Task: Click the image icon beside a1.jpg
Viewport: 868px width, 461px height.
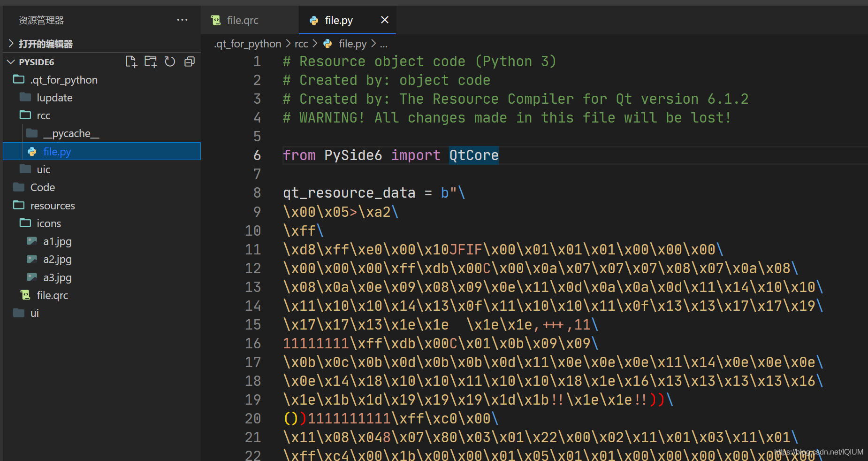Action: click(32, 241)
